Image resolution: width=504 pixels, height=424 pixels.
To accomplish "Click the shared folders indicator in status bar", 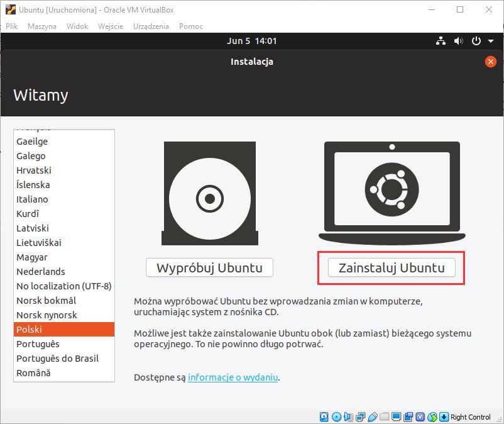I will coord(384,417).
